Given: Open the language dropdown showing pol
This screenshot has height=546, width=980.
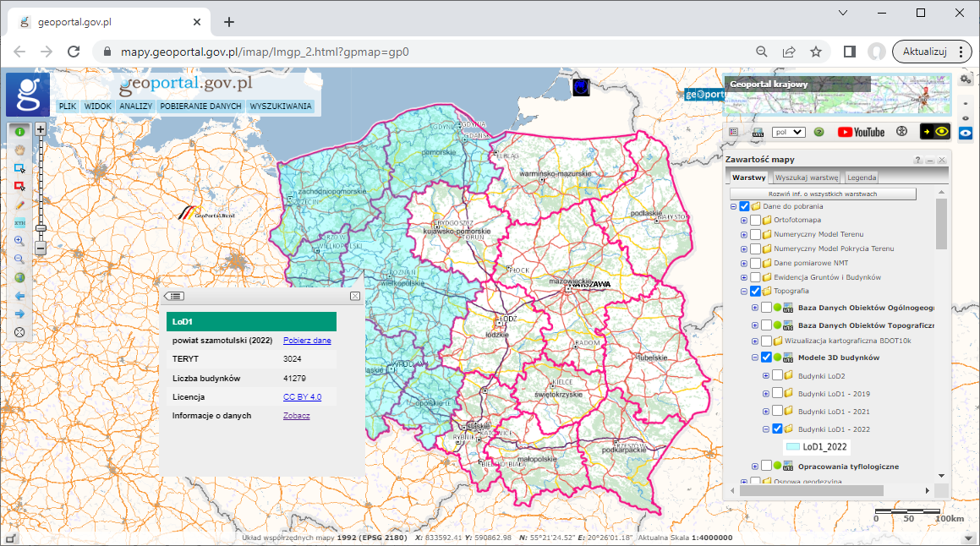Looking at the screenshot, I should [788, 132].
